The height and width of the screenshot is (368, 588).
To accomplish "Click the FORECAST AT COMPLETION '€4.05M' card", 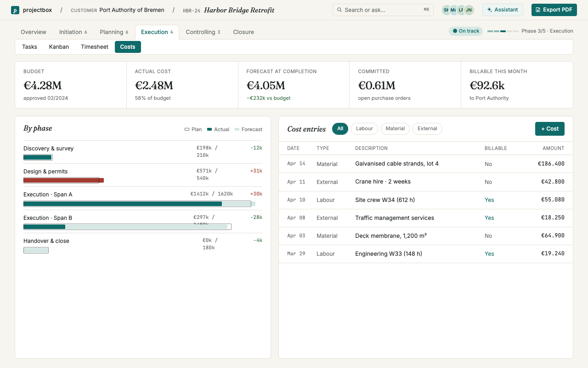I will pyautogui.click(x=294, y=85).
